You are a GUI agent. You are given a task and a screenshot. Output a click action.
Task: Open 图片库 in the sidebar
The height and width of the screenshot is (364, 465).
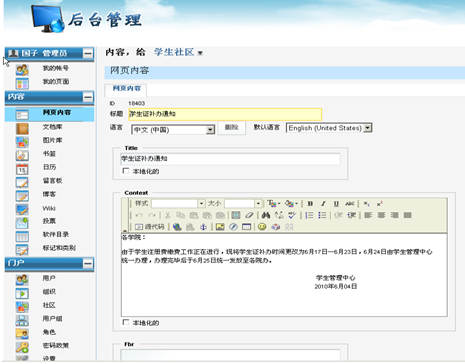[52, 140]
